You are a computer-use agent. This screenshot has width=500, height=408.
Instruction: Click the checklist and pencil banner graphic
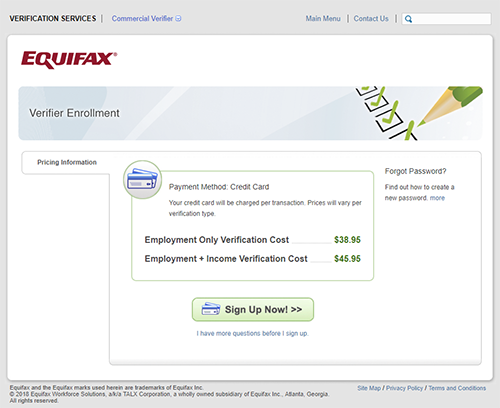click(x=418, y=113)
